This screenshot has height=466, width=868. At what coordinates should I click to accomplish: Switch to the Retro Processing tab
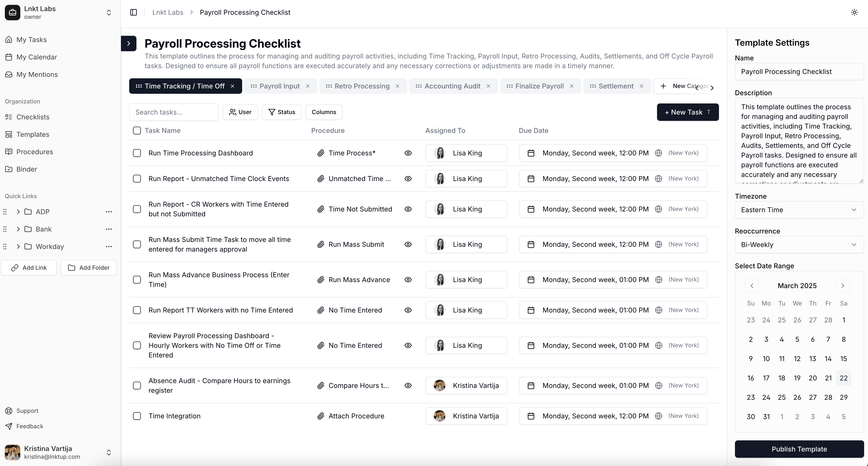[362, 86]
